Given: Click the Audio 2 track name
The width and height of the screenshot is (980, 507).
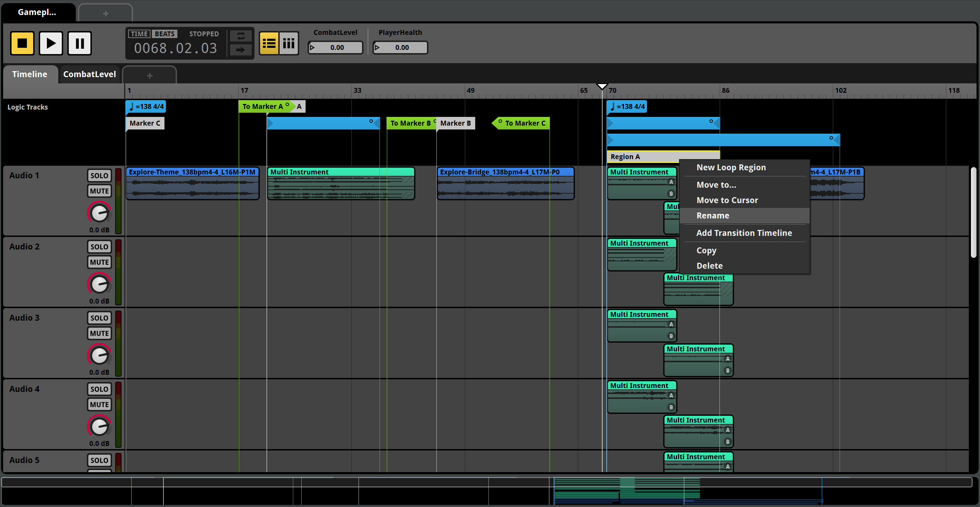Looking at the screenshot, I should coord(24,247).
